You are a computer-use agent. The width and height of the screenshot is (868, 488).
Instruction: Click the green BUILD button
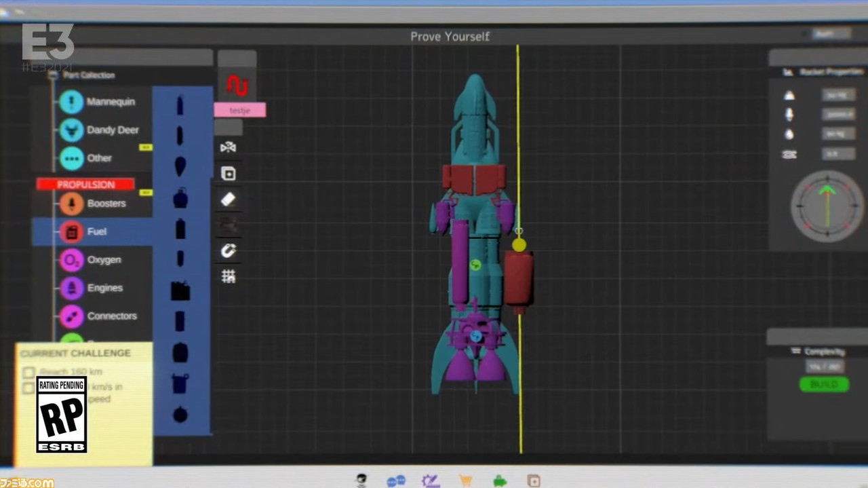[824, 385]
